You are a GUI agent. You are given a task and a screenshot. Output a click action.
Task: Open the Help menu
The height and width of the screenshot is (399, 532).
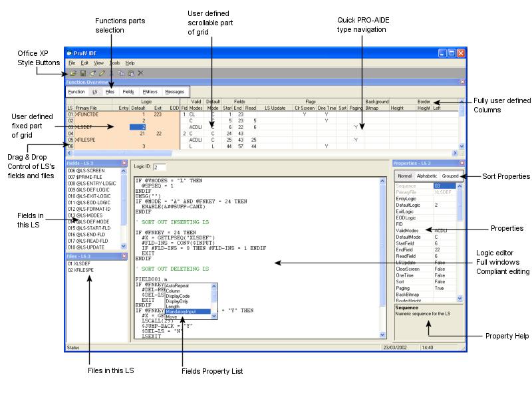pyautogui.click(x=130, y=63)
